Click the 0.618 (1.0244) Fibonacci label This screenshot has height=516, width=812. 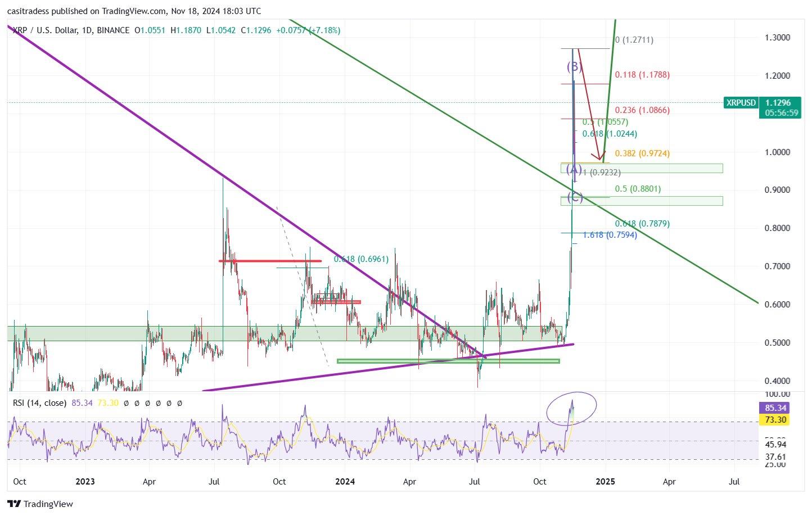(610, 134)
